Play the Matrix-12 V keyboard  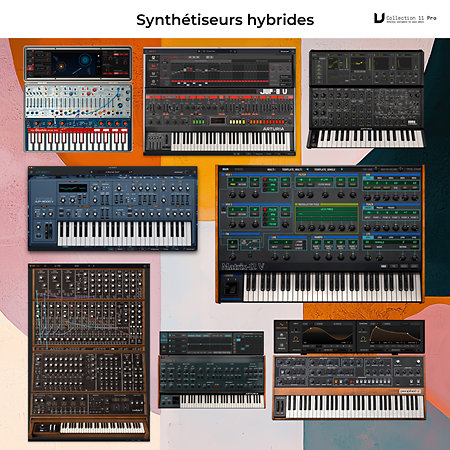point(332,287)
